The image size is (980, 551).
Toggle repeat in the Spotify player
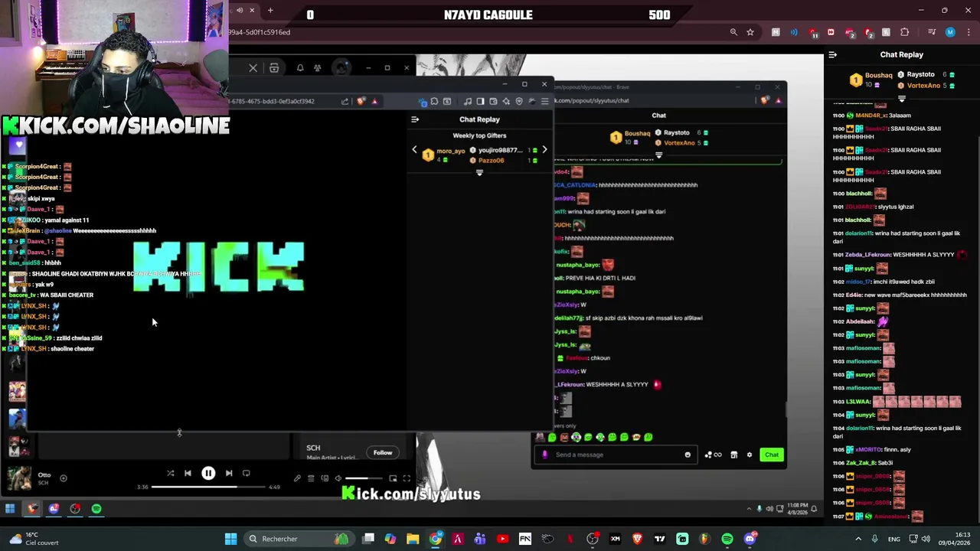247,473
